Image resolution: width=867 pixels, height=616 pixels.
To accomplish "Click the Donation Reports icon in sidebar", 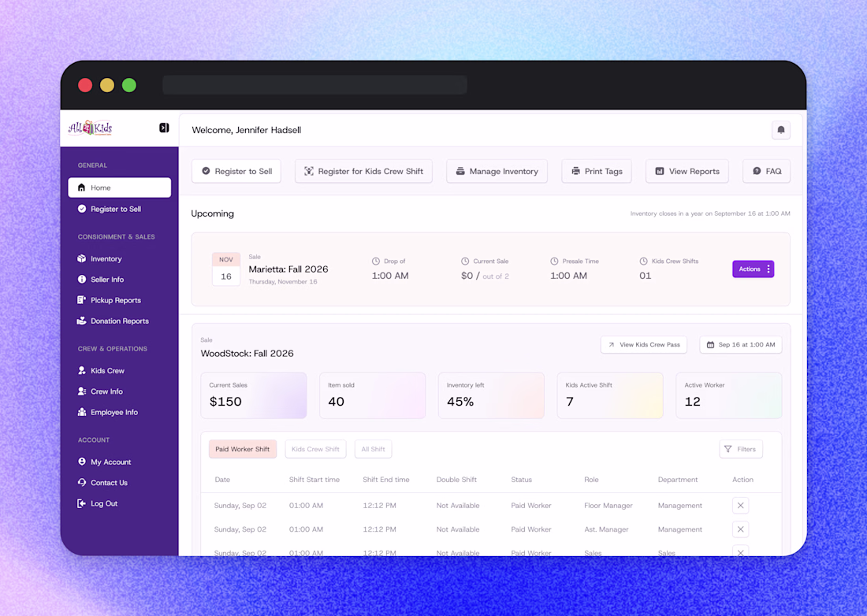I will [x=82, y=321].
